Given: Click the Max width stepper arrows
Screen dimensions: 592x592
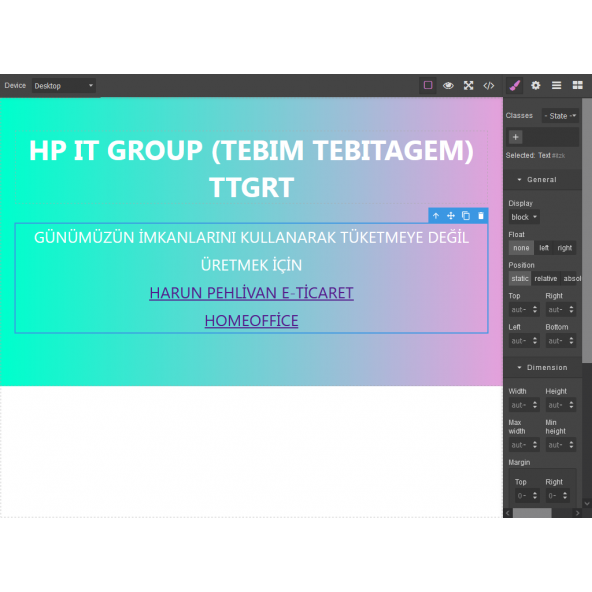Looking at the screenshot, I should tap(535, 445).
